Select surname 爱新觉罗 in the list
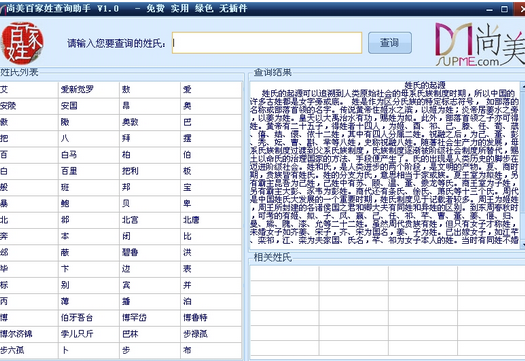 coord(77,89)
